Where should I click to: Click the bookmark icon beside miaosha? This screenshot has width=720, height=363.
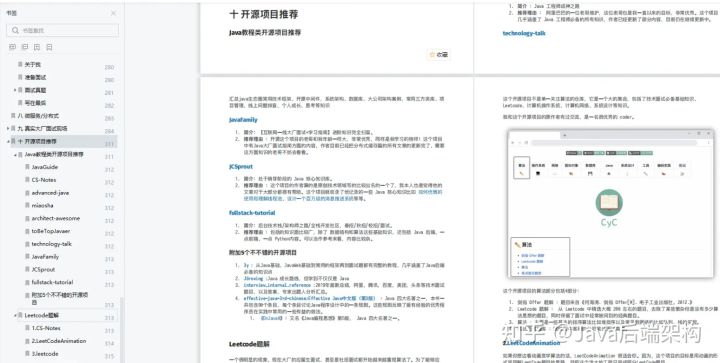click(x=27, y=206)
